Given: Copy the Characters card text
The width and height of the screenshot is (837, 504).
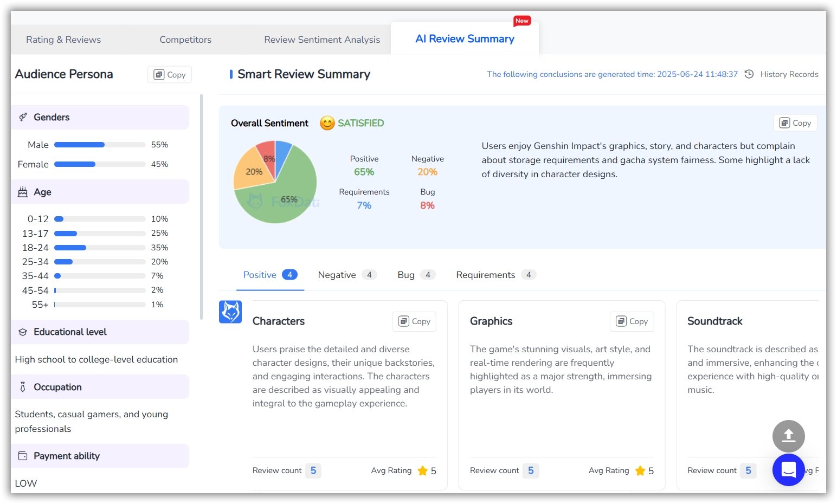Looking at the screenshot, I should pyautogui.click(x=414, y=321).
